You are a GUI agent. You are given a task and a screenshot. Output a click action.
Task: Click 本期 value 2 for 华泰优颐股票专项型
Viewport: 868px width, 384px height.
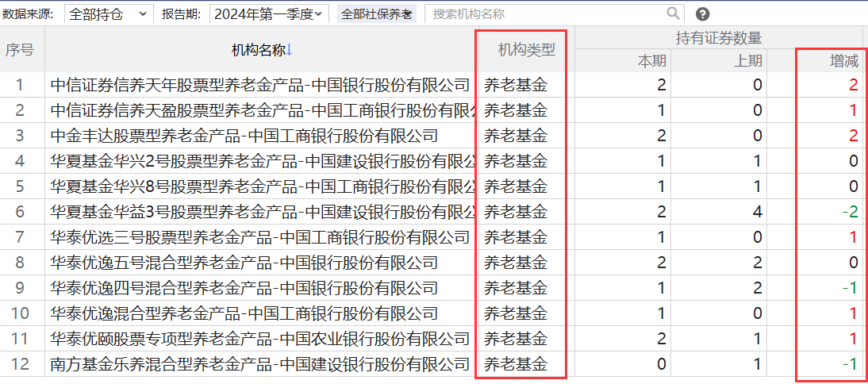tap(662, 339)
